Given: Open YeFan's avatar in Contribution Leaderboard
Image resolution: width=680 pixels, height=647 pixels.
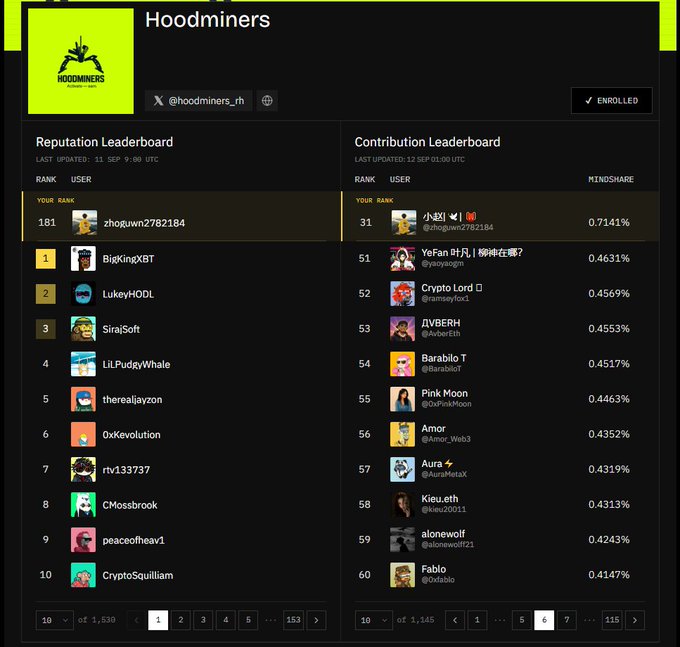Looking at the screenshot, I should [x=402, y=258].
